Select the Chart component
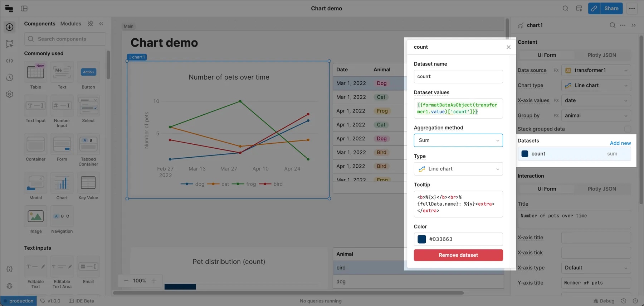644x306 pixels. (62, 186)
